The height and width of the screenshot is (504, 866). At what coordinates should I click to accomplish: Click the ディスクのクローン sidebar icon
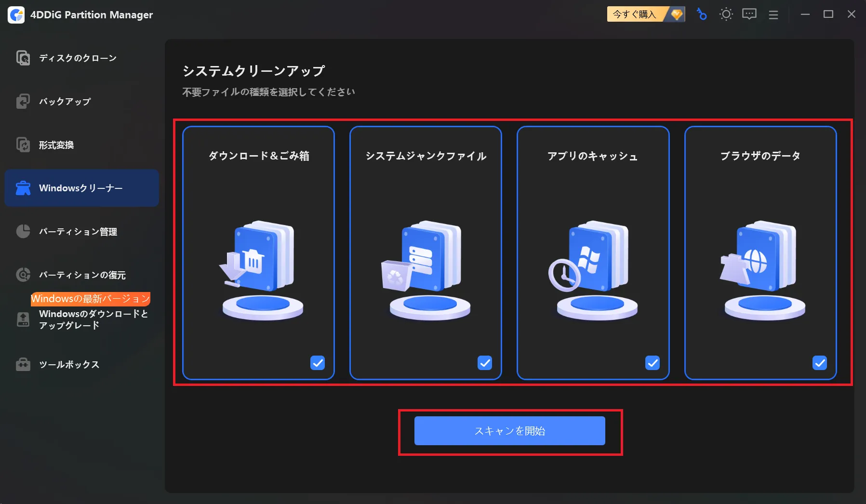pos(23,58)
